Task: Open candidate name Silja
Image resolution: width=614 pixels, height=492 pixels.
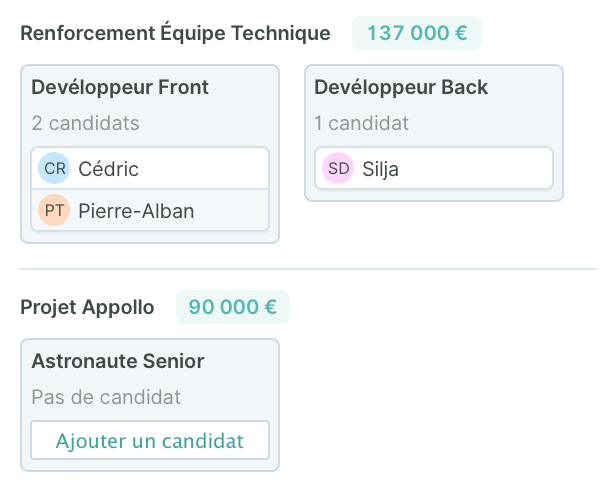Action: point(381,168)
